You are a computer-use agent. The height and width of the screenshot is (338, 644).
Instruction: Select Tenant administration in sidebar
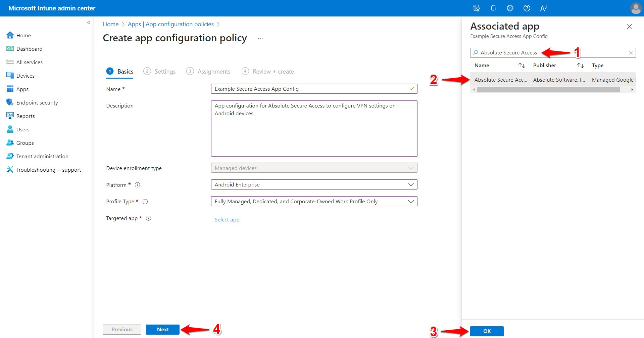42,156
